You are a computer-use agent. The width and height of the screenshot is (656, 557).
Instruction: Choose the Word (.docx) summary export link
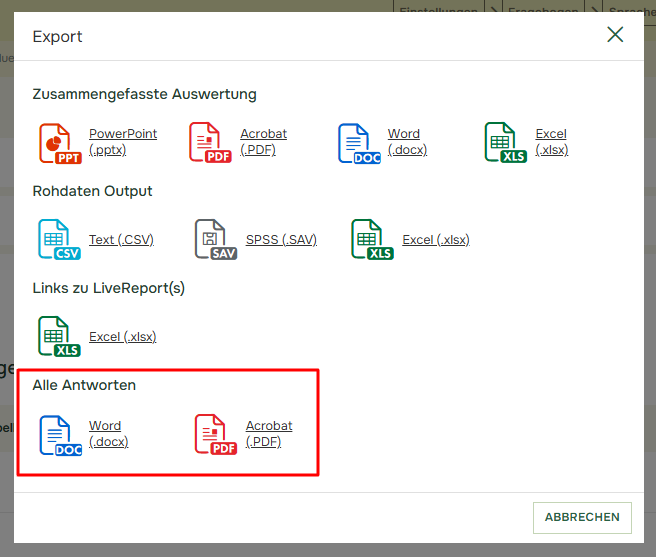click(x=407, y=142)
